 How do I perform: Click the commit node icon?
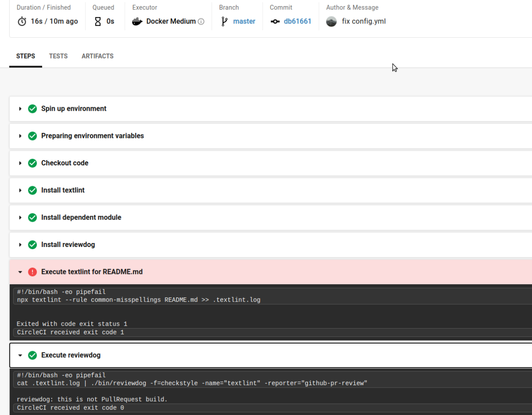275,21
